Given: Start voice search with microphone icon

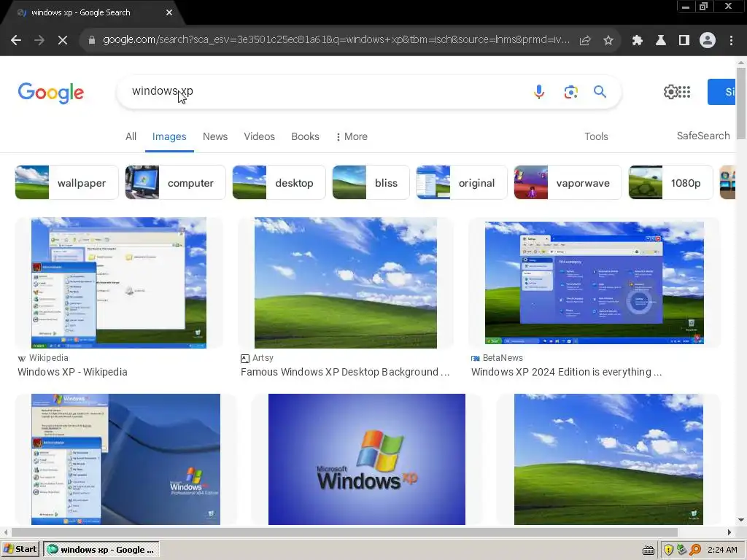Looking at the screenshot, I should click(x=539, y=91).
